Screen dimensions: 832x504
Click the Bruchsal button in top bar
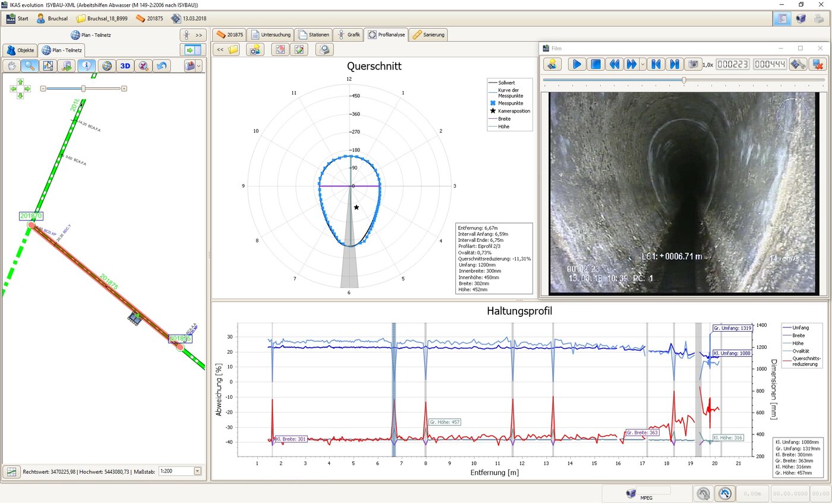tap(52, 18)
